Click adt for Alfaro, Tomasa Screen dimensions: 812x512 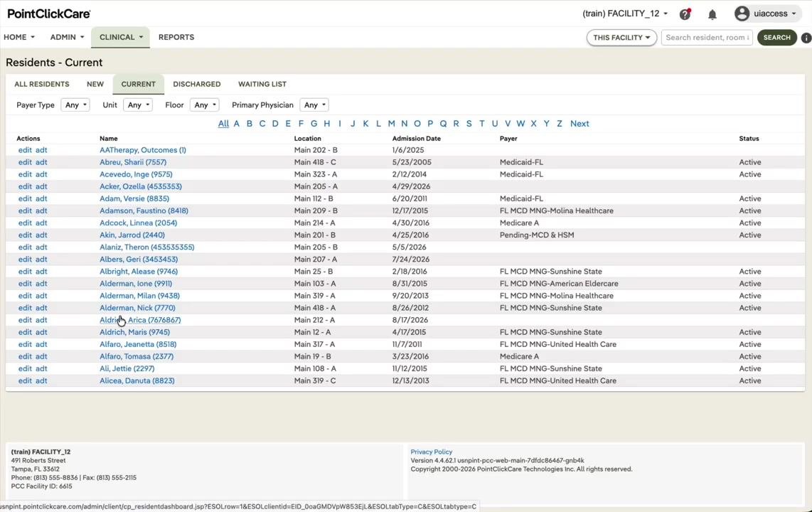coord(41,357)
